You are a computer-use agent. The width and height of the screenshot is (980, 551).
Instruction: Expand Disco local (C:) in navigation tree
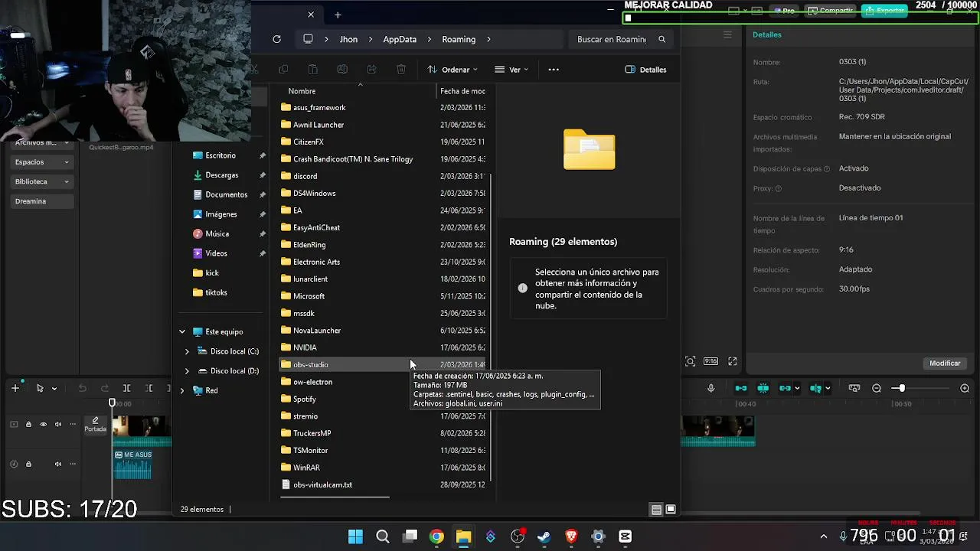[x=187, y=351]
